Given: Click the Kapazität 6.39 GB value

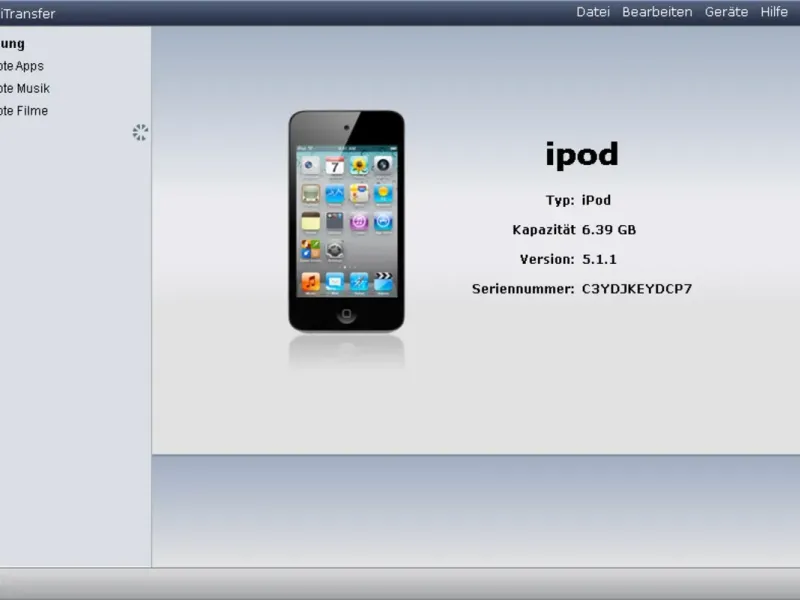Looking at the screenshot, I should pyautogui.click(x=609, y=230).
